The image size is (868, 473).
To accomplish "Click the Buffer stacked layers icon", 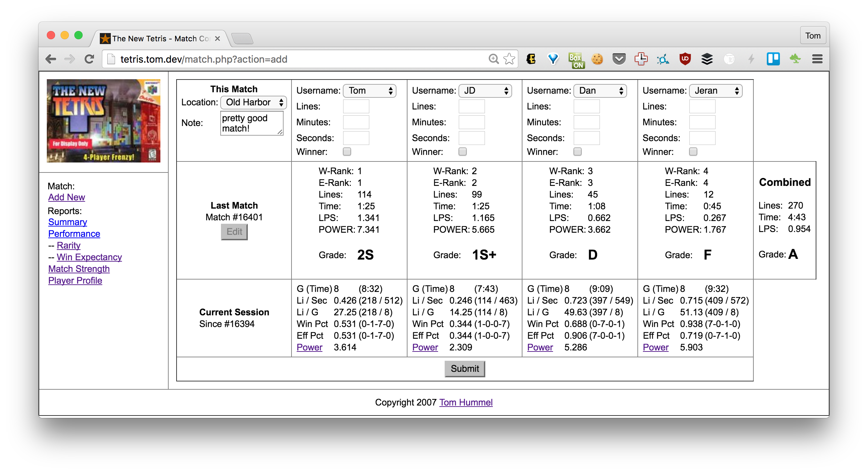I will (x=707, y=59).
